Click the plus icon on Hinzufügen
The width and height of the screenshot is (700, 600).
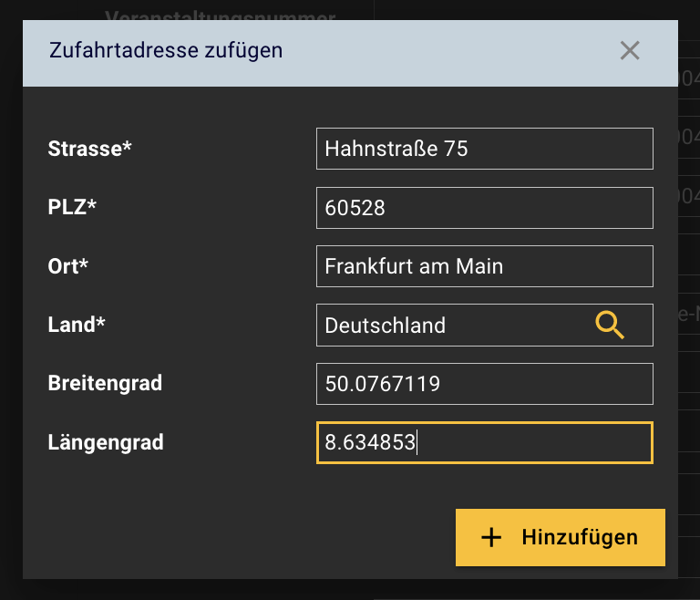click(x=491, y=537)
